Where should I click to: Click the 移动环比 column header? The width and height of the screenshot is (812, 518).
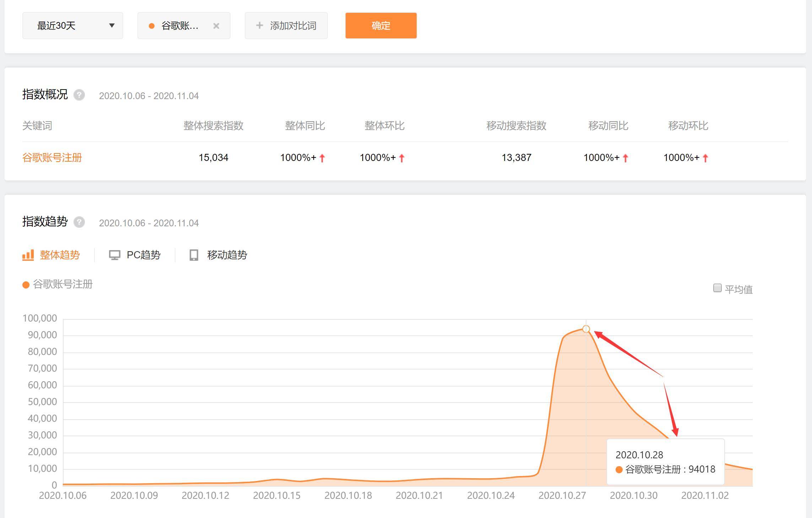coord(688,126)
